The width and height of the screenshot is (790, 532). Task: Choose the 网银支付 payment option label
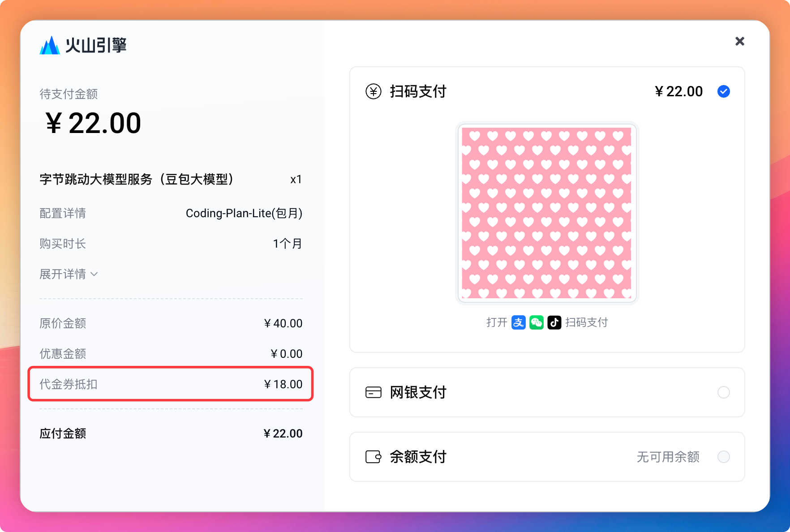(418, 392)
